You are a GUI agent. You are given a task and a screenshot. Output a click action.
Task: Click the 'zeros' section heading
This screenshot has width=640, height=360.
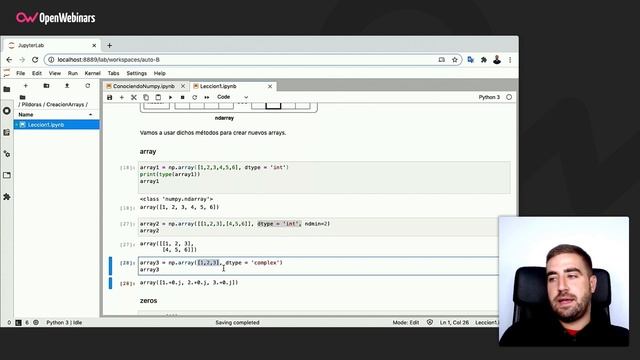point(149,301)
